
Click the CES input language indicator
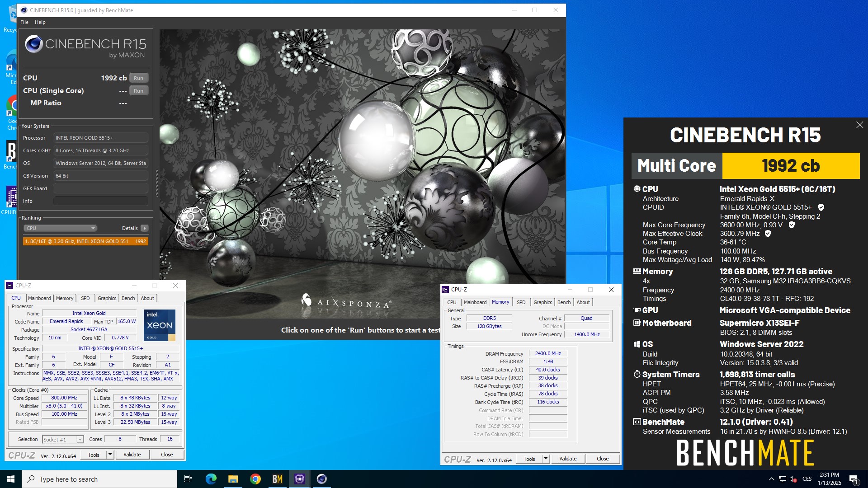[x=807, y=479]
